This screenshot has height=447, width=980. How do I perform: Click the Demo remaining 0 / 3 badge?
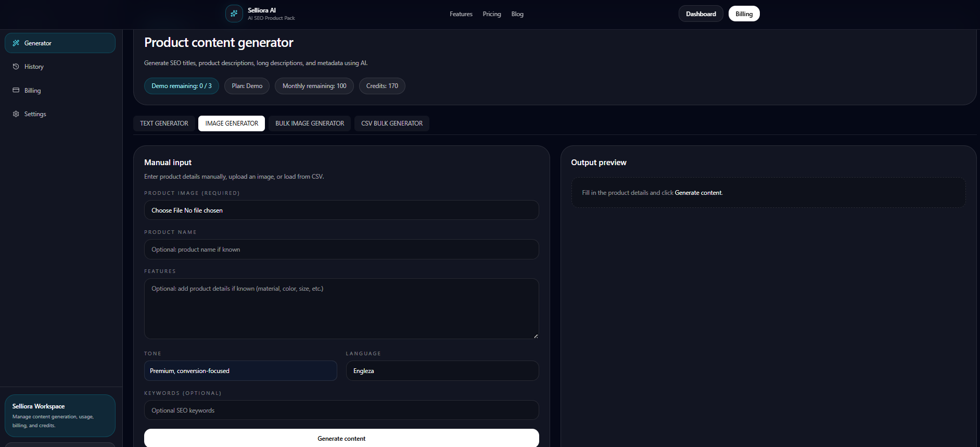click(x=182, y=86)
